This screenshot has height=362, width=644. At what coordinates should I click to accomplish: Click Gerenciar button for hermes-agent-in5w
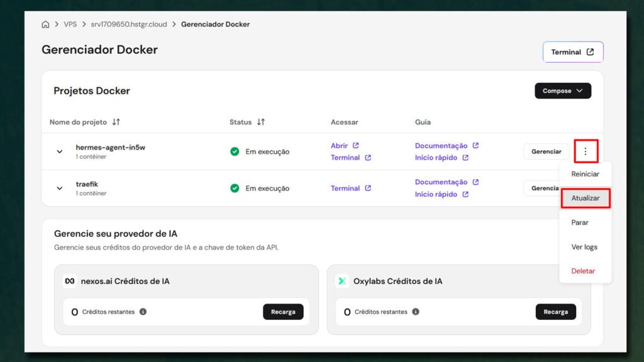[547, 151]
